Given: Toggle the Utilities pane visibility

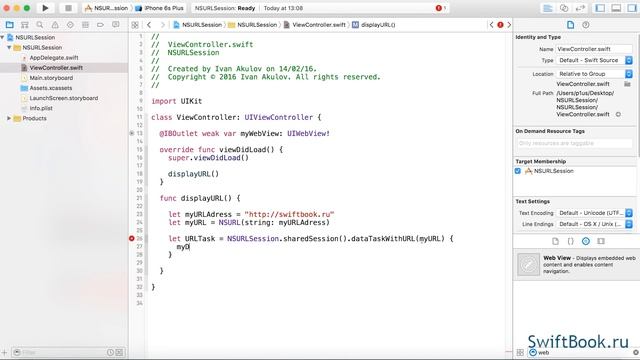Looking at the screenshot, I should pyautogui.click(x=632, y=8).
